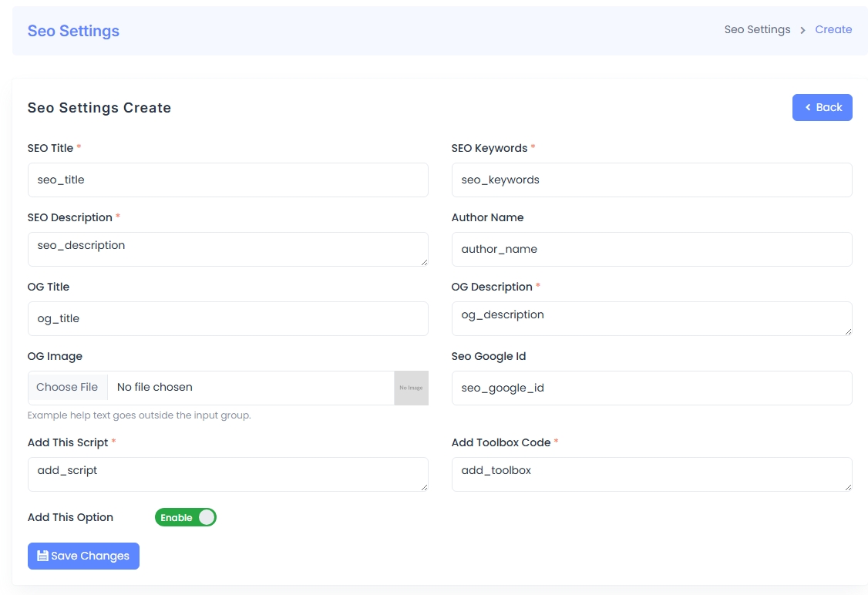Focus the Seo Google Id input field
The height and width of the screenshot is (595, 868).
click(652, 388)
